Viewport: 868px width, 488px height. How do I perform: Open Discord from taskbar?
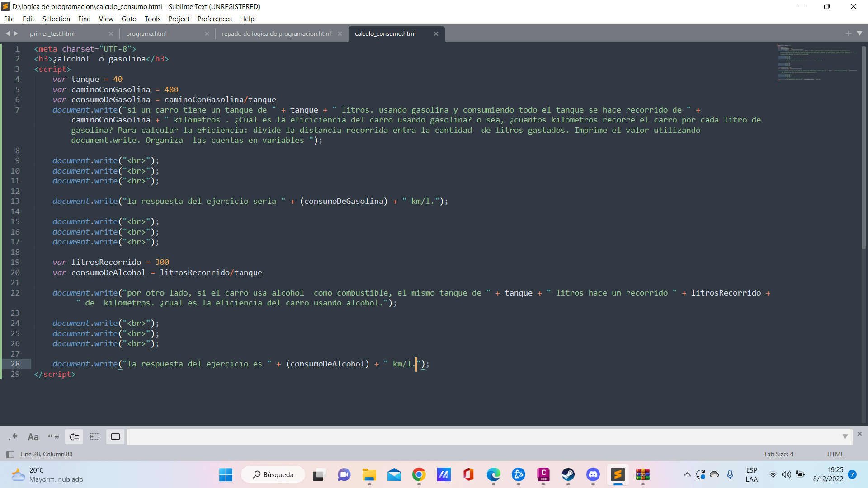coord(593,474)
